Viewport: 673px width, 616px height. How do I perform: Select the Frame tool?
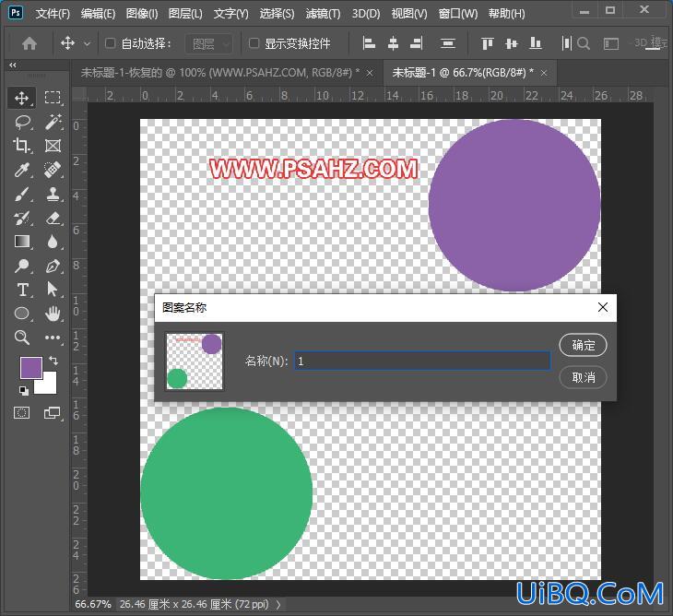53,146
